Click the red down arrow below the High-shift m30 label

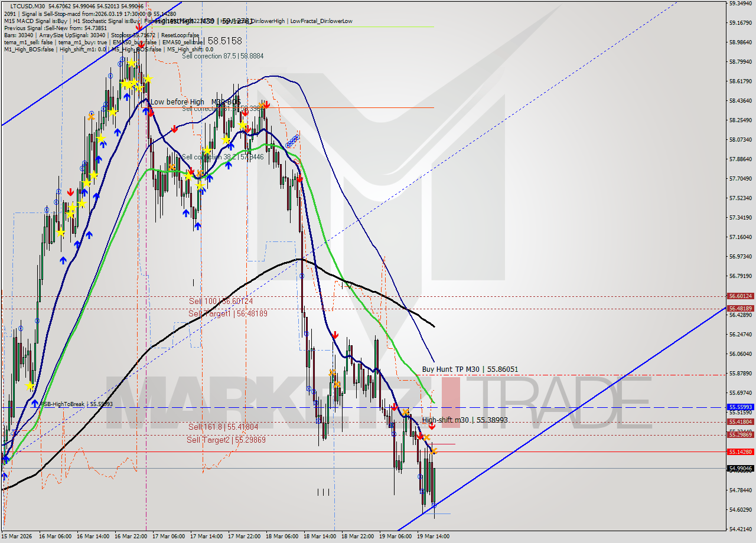tap(432, 427)
